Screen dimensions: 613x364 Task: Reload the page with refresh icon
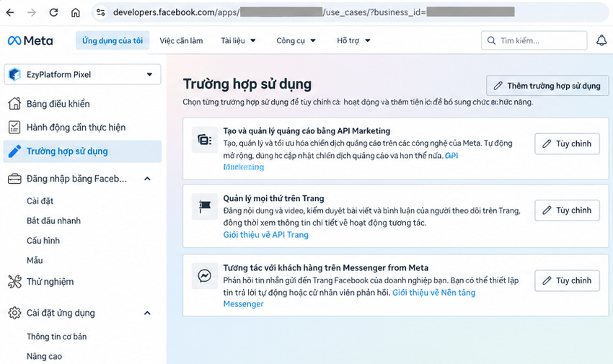click(x=53, y=12)
